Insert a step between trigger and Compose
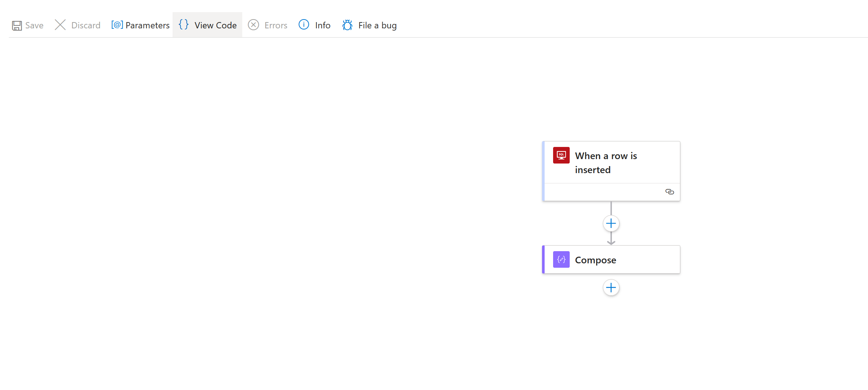Viewport: 868px width, 390px height. (611, 223)
